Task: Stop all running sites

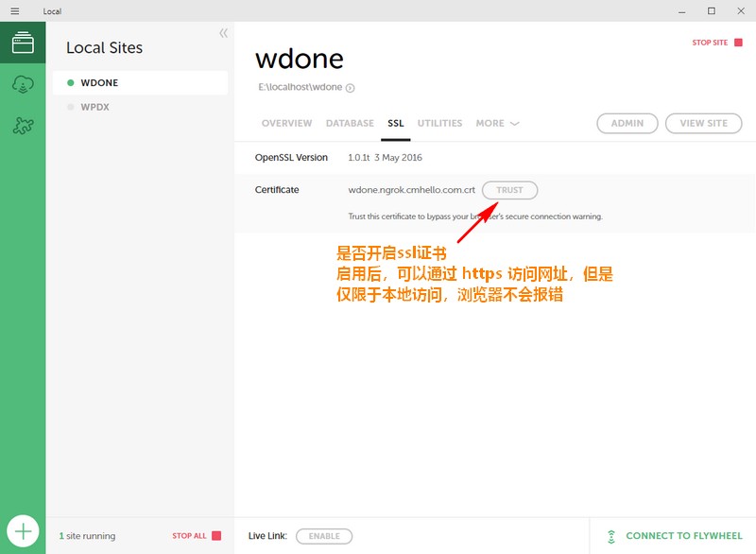Action: click(197, 536)
